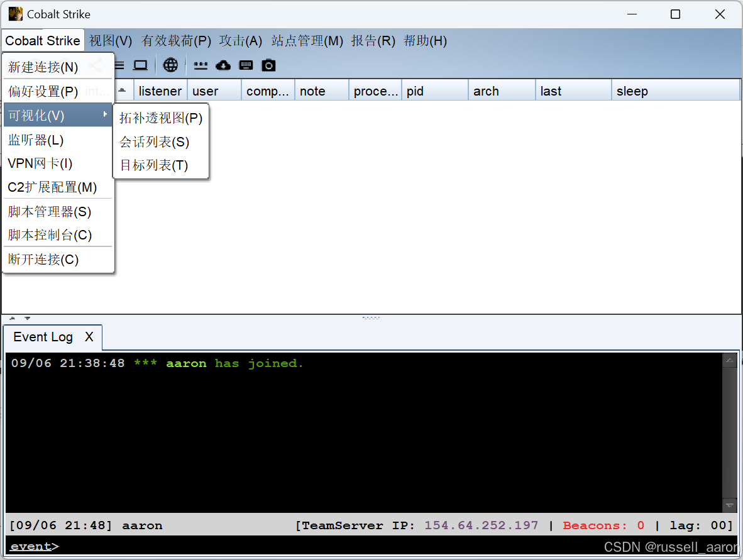Click the session table view laptop icon
Screen dimensions: 743x560
140,65
